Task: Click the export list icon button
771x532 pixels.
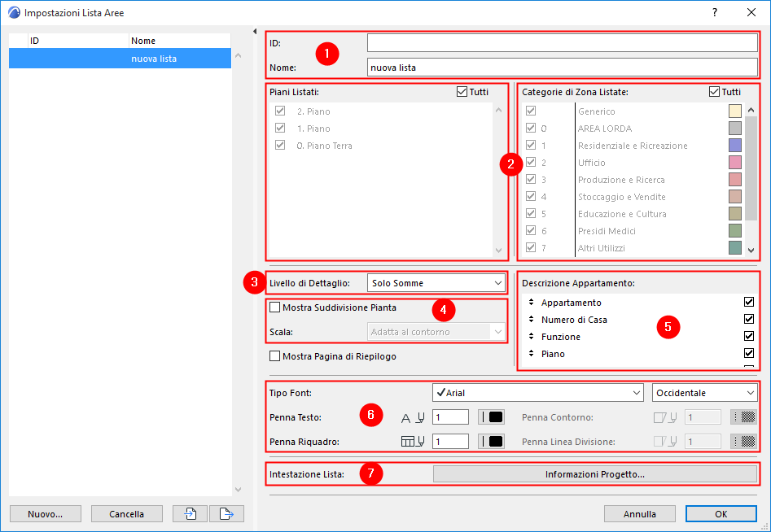Action: point(226,514)
